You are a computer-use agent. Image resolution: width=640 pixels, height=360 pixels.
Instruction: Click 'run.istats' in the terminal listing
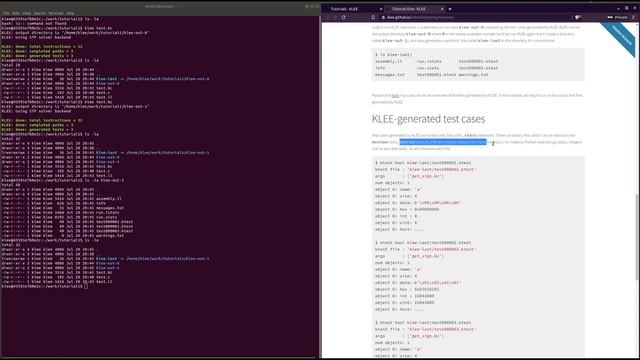(107, 212)
